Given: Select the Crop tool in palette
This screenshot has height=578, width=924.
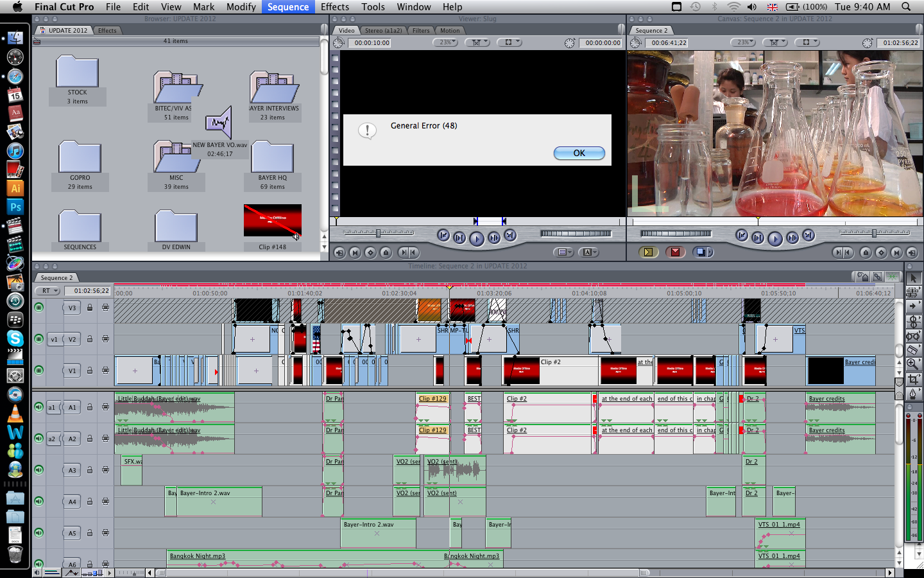Looking at the screenshot, I should click(x=913, y=380).
